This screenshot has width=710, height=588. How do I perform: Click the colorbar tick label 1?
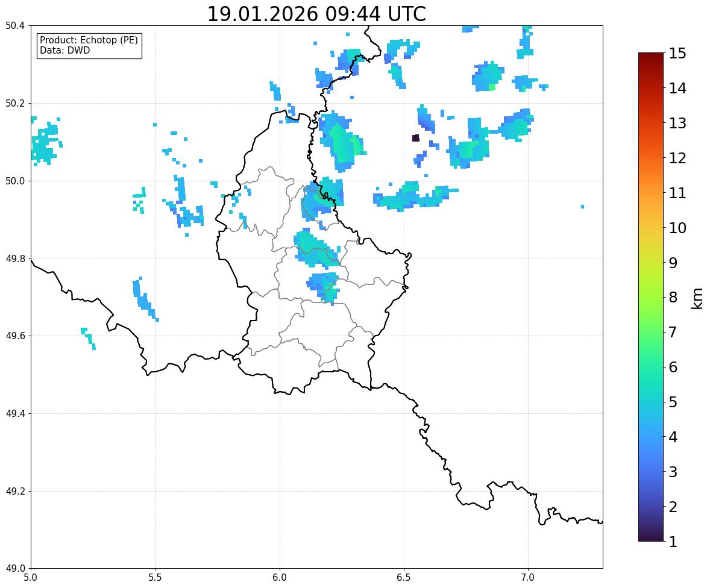click(673, 542)
